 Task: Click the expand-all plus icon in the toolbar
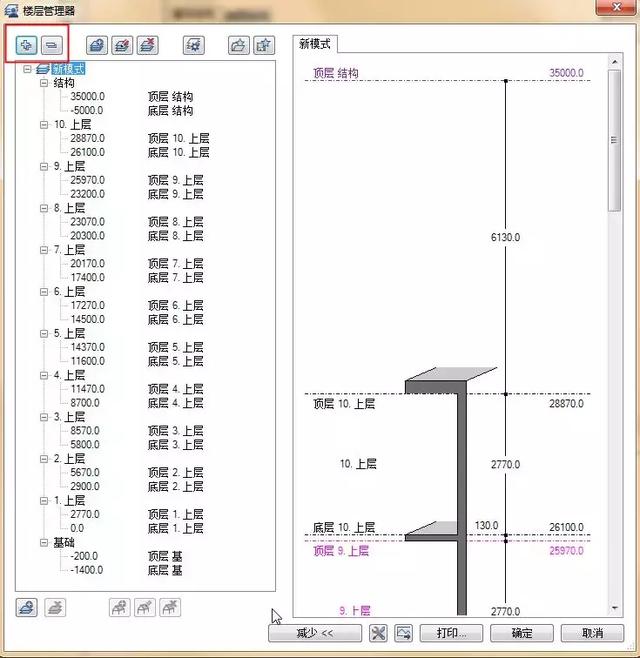click(x=26, y=45)
